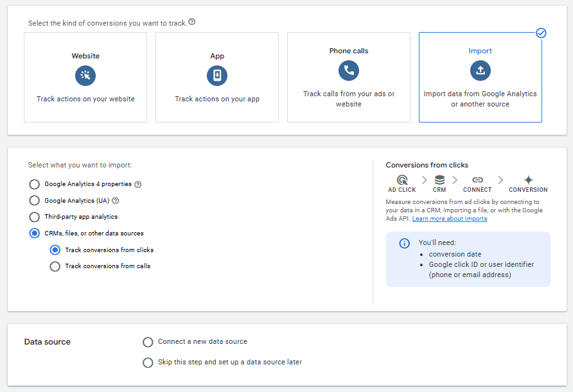Click the Import upload icon
This screenshot has width=573, height=392.
coord(480,71)
